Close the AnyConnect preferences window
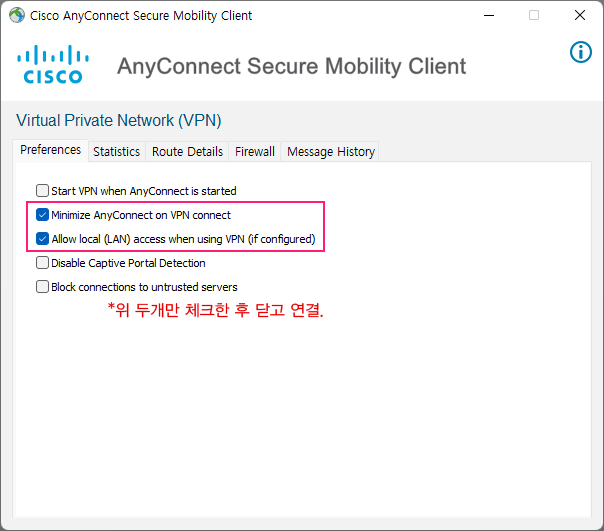 click(x=580, y=16)
